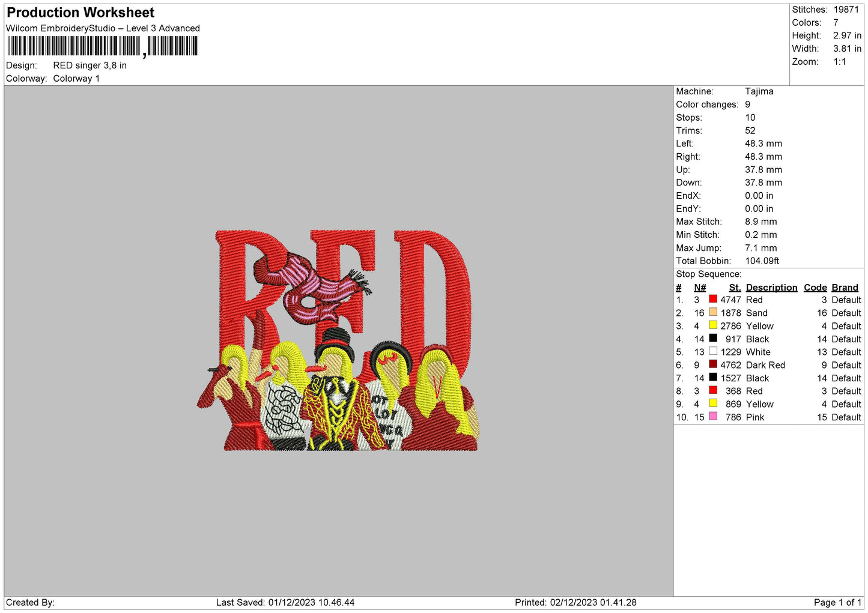
Task: Click the yellow swatch in stop 3
Action: pyautogui.click(x=713, y=325)
